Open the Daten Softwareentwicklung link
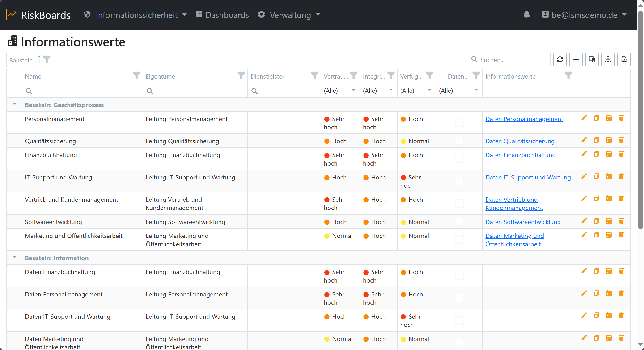Image resolution: width=644 pixels, height=350 pixels. coord(523,222)
